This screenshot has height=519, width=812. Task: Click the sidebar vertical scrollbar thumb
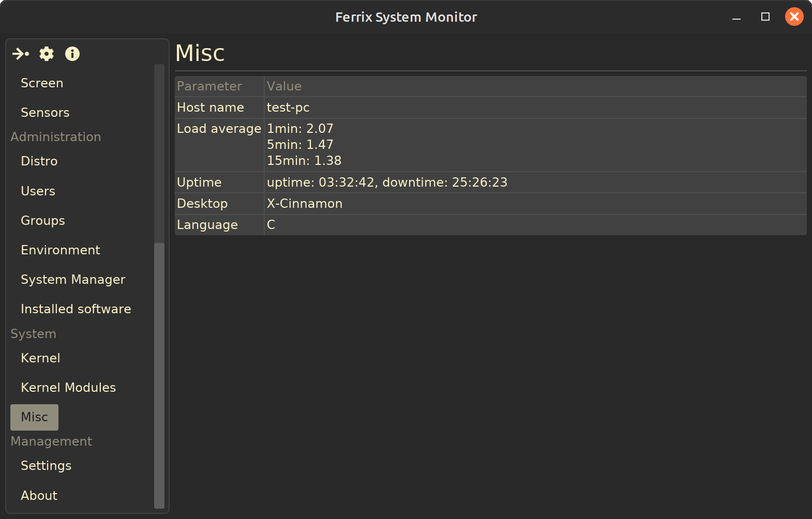[x=159, y=375]
